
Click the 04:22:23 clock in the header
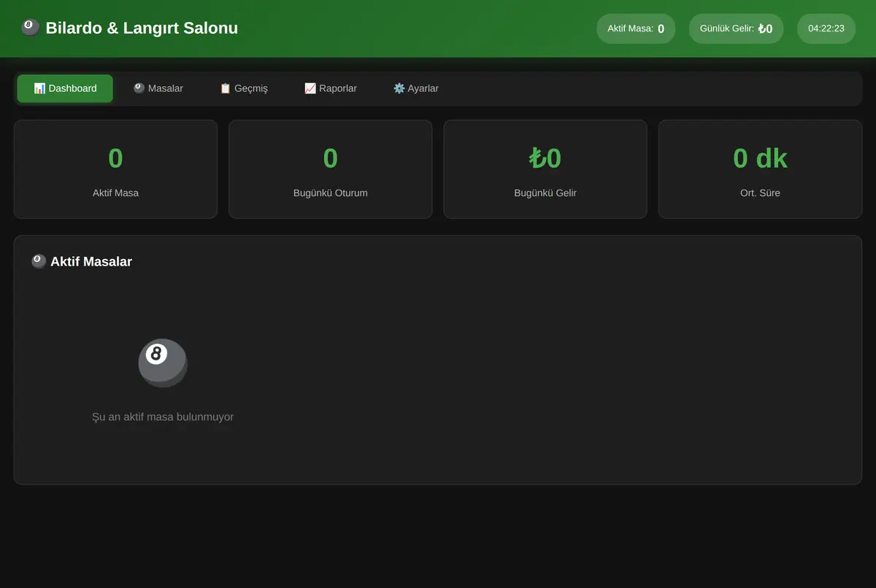click(x=826, y=28)
